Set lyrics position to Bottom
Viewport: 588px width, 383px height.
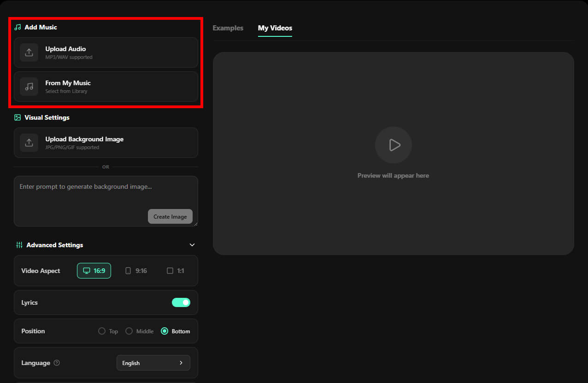(x=176, y=331)
